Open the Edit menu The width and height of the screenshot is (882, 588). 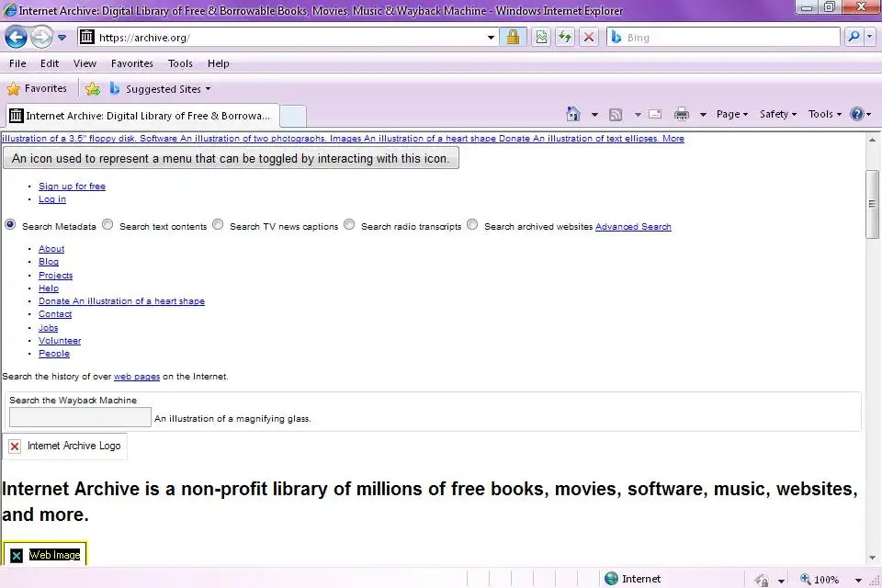pyautogui.click(x=50, y=63)
